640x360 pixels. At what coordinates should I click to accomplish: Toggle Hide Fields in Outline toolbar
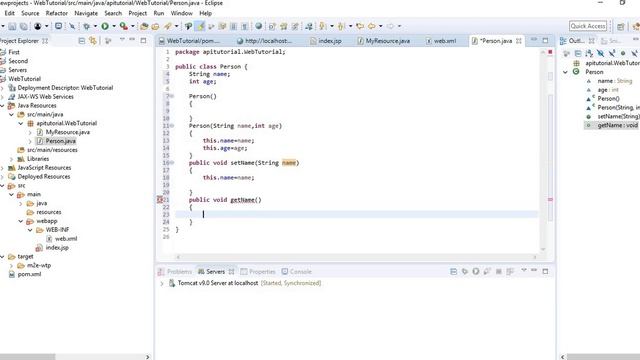pyautogui.click(x=600, y=53)
